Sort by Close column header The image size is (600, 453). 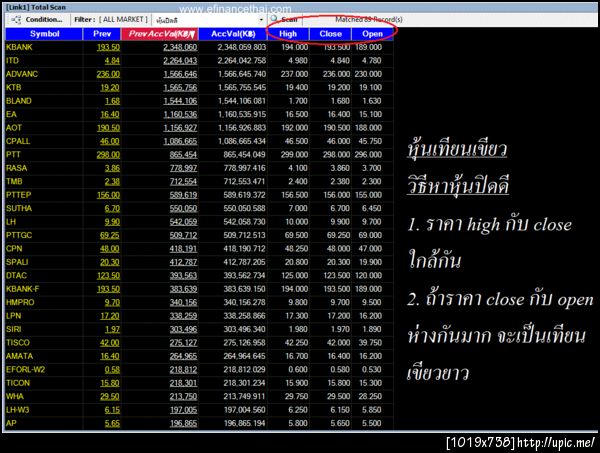(331, 34)
